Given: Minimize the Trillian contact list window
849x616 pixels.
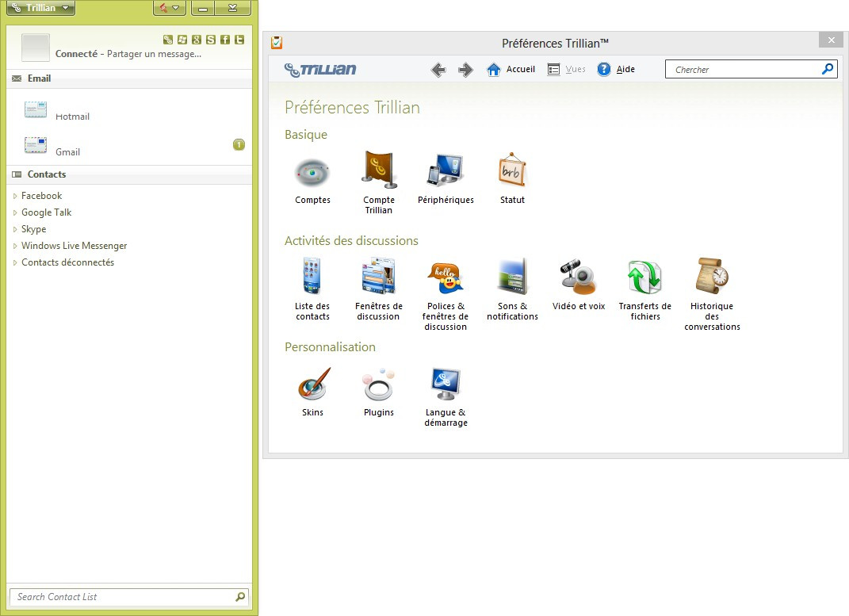Looking at the screenshot, I should point(203,8).
